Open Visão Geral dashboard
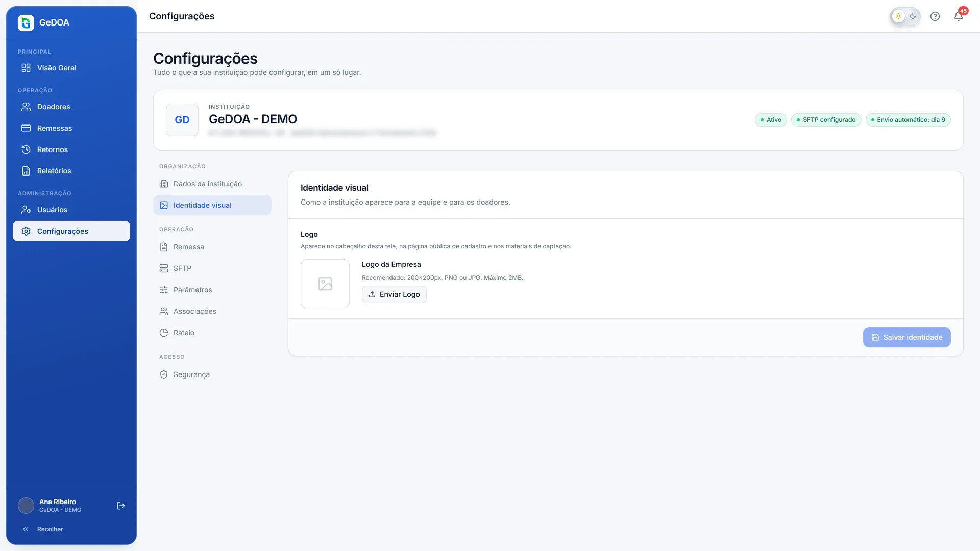Image resolution: width=980 pixels, height=551 pixels. click(x=71, y=68)
